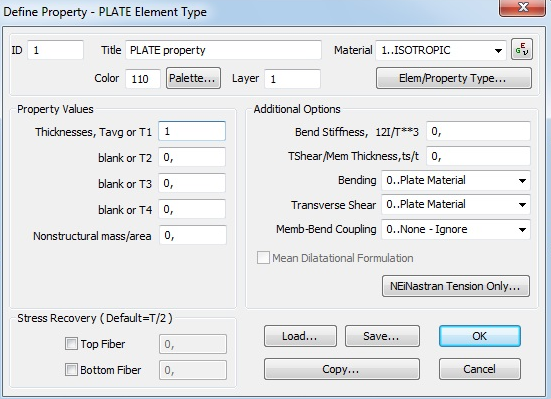Click the Stress Recovery (Default=T/2) label
The width and height of the screenshot is (551, 399).
(95, 318)
